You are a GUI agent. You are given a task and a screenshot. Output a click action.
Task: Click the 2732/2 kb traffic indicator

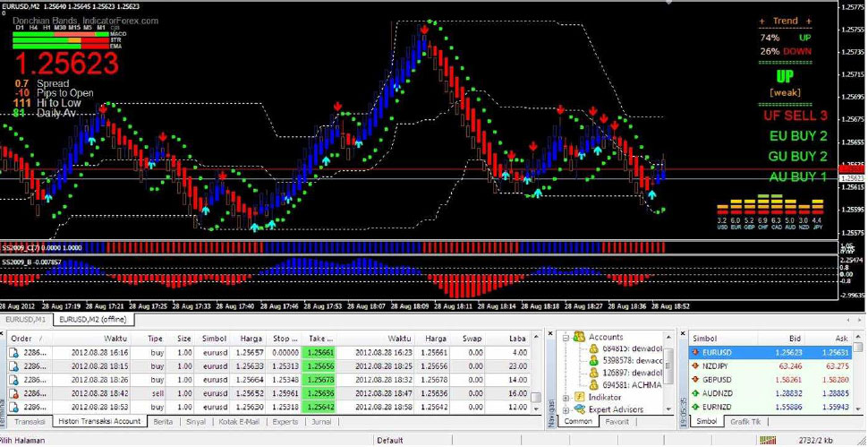pyautogui.click(x=816, y=441)
